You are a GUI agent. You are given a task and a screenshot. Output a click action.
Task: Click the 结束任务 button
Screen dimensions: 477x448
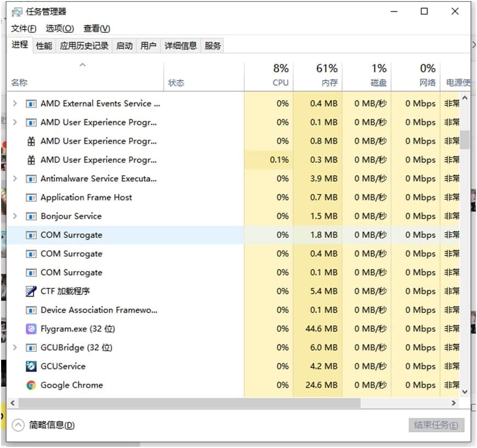(x=436, y=425)
